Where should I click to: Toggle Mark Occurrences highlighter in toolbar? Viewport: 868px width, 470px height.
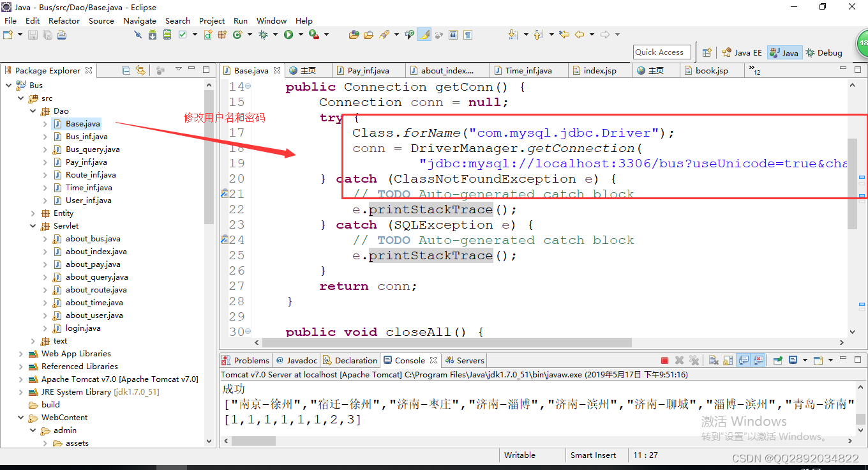tap(424, 34)
